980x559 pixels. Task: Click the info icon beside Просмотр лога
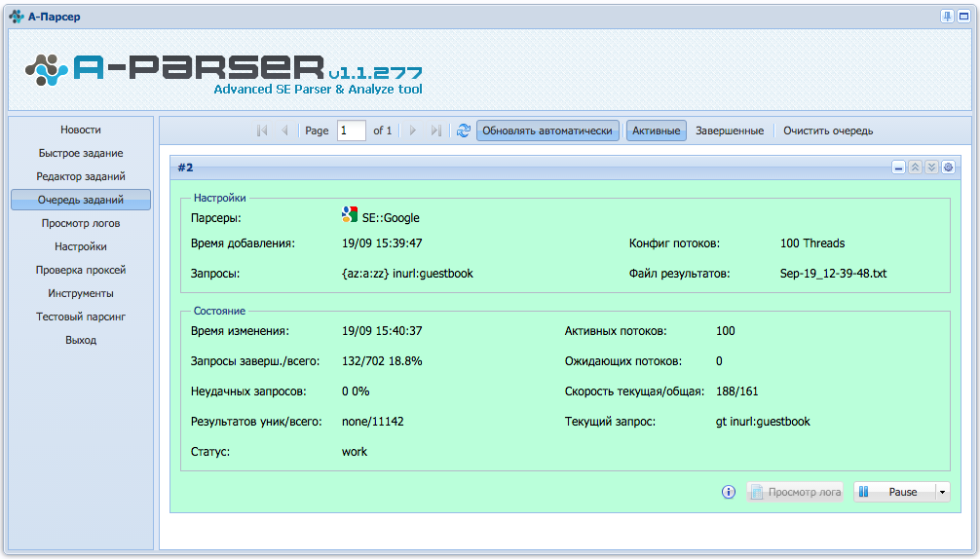click(x=728, y=492)
